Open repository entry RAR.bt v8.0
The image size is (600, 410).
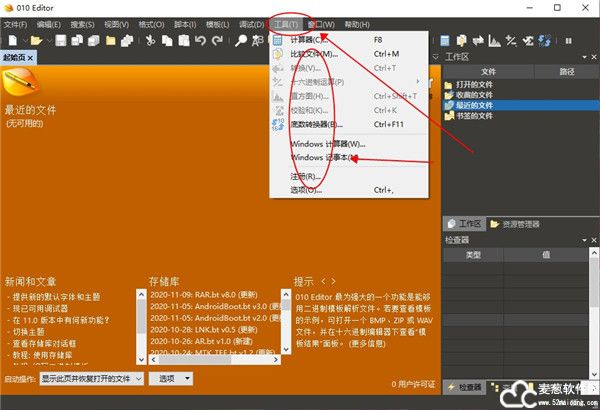point(204,295)
